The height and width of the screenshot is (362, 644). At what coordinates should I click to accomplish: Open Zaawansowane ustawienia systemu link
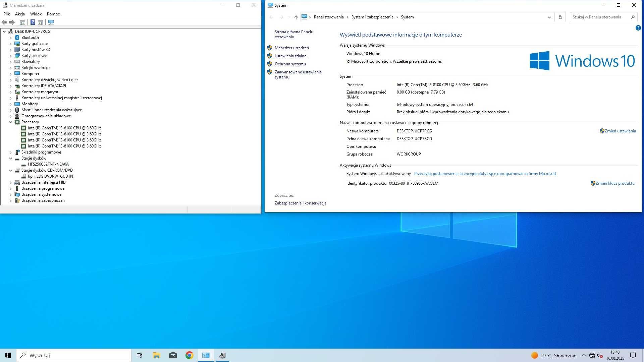298,74
